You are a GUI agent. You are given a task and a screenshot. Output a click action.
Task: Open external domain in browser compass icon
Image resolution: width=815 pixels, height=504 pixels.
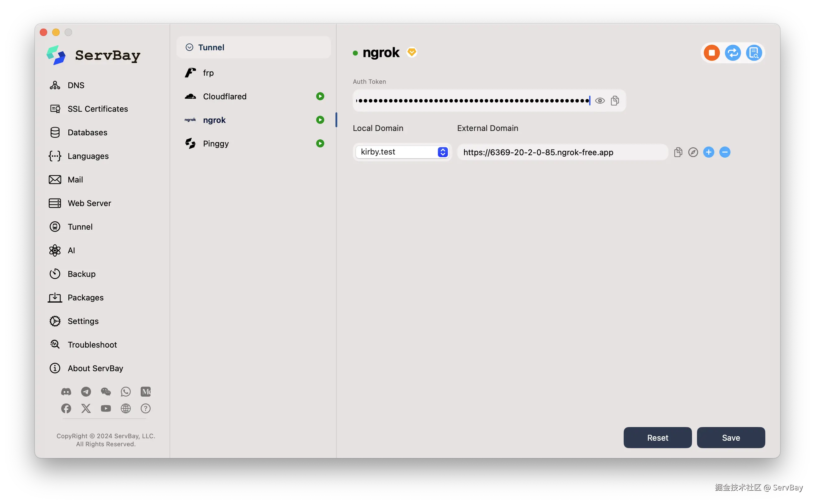[693, 152]
